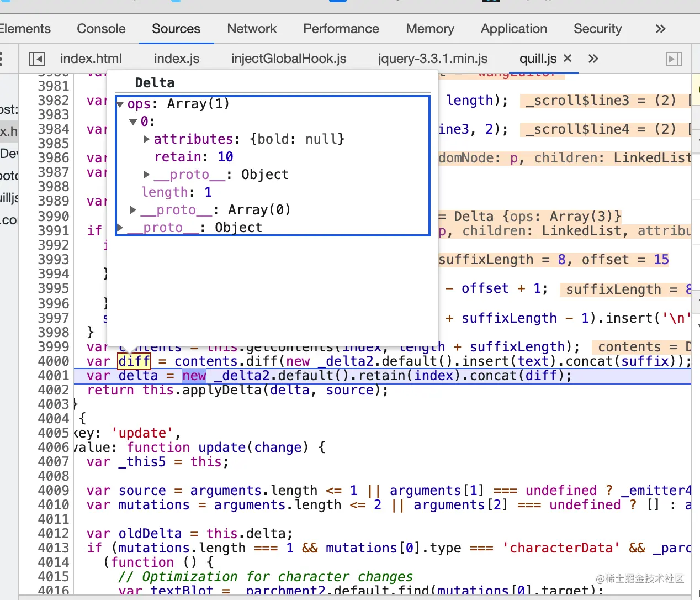
Task: Click the retain: 10 property
Action: coord(194,157)
